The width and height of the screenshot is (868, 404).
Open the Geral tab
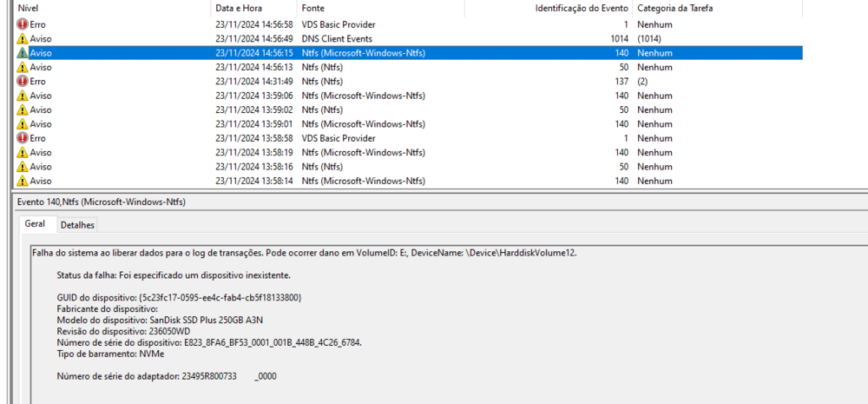[35, 224]
